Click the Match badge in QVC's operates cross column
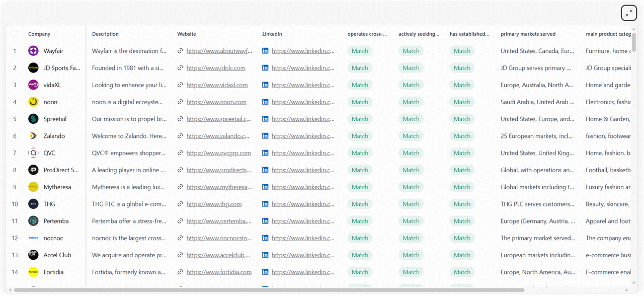Screen dimensions: 644x296 (360, 153)
